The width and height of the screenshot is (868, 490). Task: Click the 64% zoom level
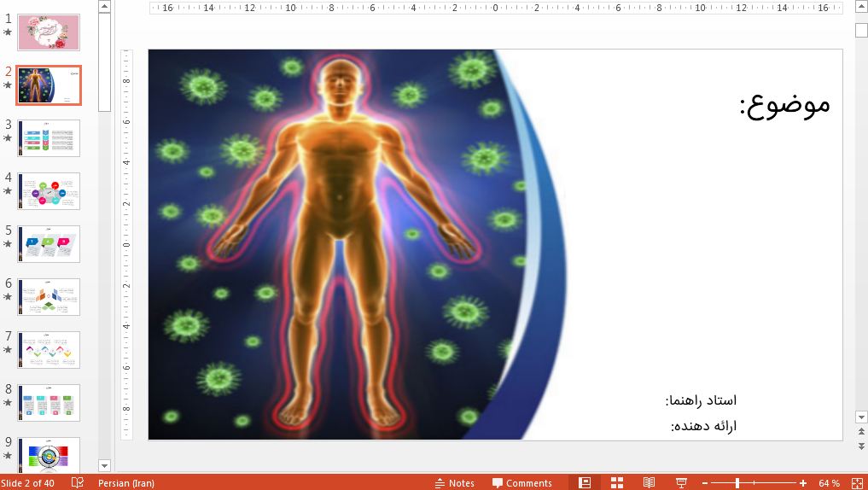(x=829, y=483)
